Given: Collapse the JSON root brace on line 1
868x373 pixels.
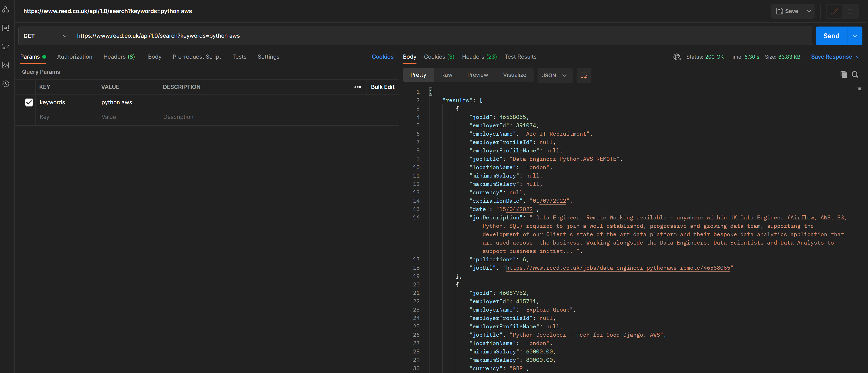Looking at the screenshot, I should (431, 92).
